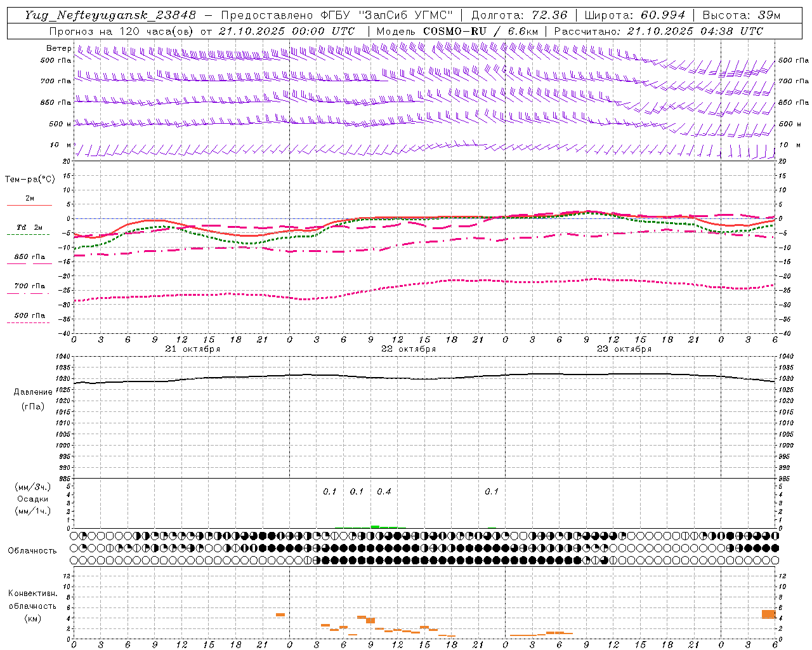This screenshot has width=812, height=650.
Task: Select the forecast start 21.10.2025 00:00 UTC
Action: (x=287, y=31)
